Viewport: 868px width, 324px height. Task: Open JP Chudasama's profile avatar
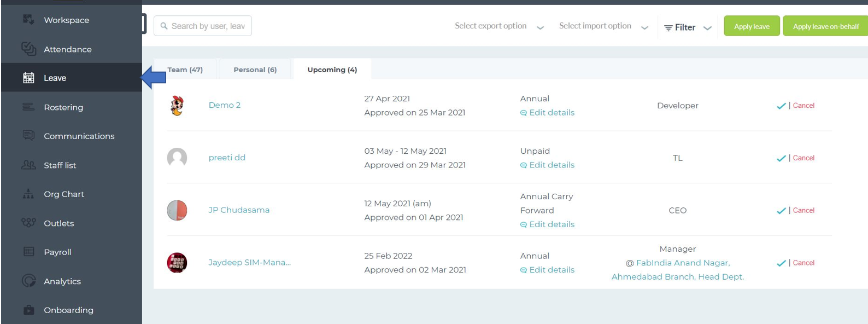177,210
